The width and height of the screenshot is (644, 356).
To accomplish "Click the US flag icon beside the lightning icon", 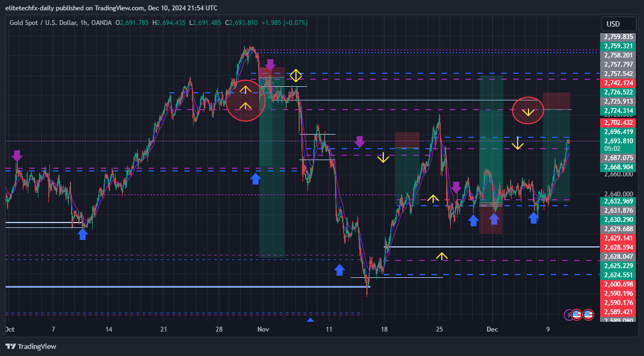I will click(x=577, y=315).
